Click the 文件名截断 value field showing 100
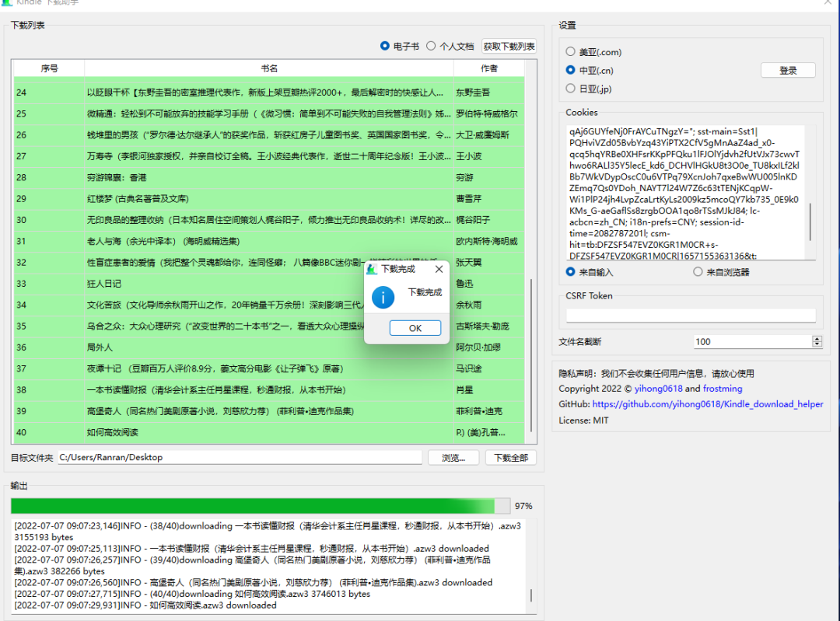840x621 pixels. (753, 341)
